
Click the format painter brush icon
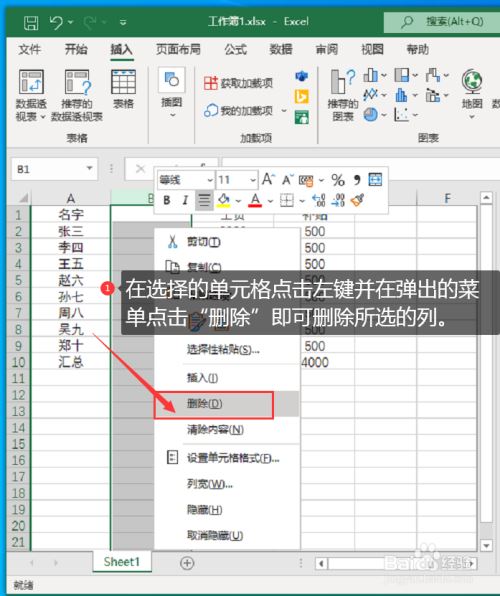(x=357, y=200)
